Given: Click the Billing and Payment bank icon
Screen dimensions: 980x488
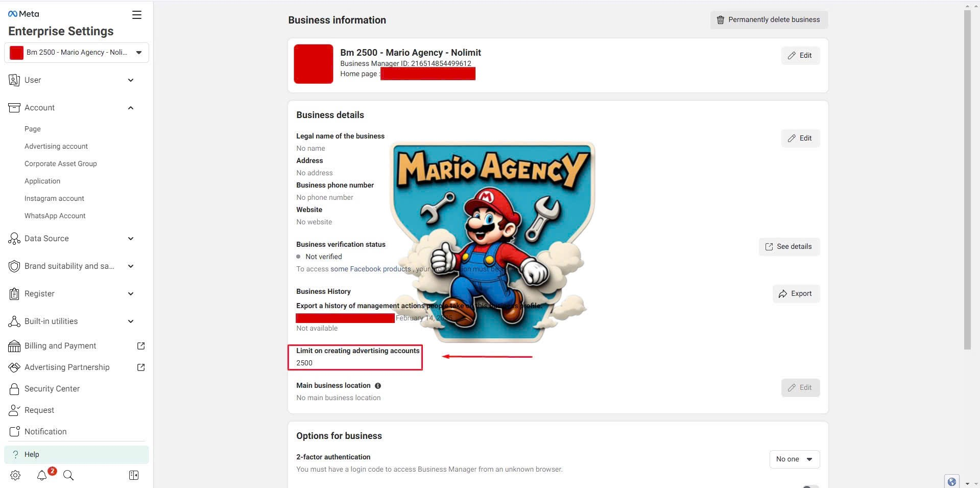Looking at the screenshot, I should pos(14,346).
